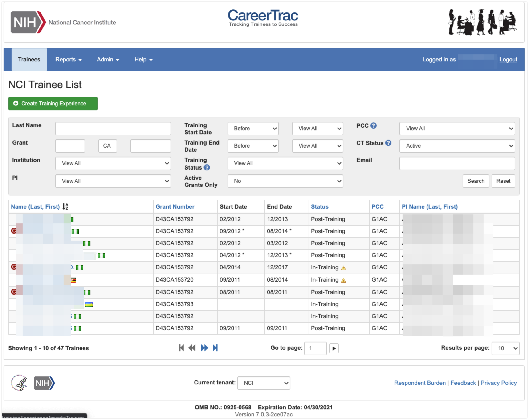Click the Training Status help icon
The width and height of the screenshot is (529, 420).
[x=207, y=168]
